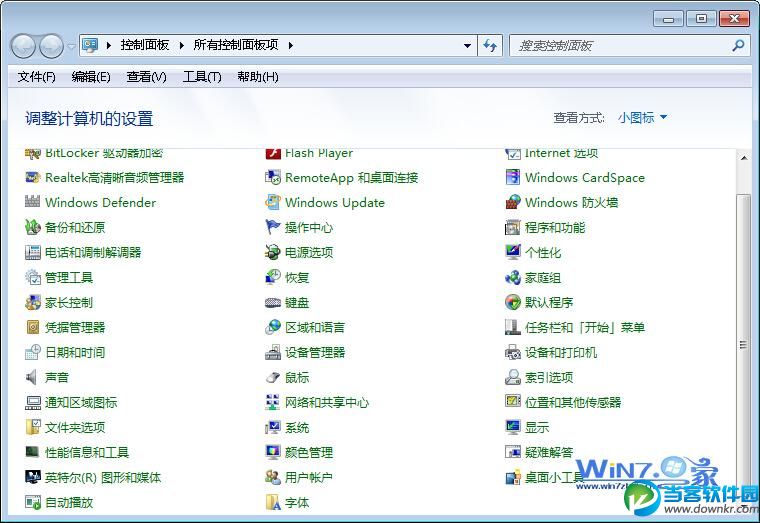760x523 pixels.
Task: Open the 显示 link
Action: click(x=537, y=427)
